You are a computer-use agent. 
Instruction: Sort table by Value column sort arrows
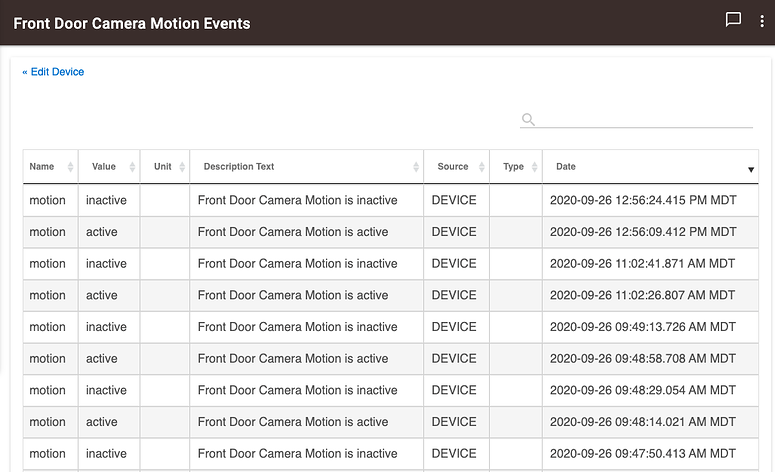pyautogui.click(x=127, y=167)
